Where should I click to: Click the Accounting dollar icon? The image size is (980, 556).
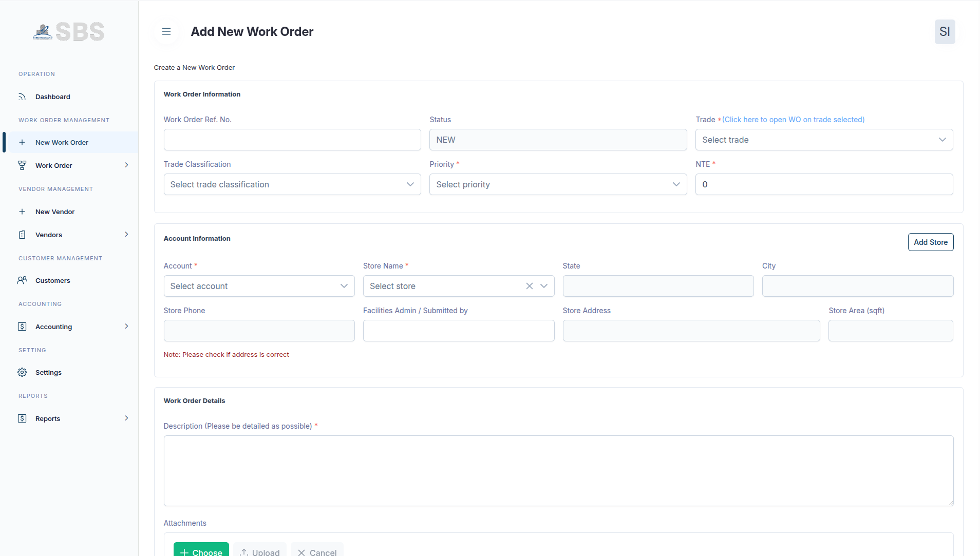pyautogui.click(x=22, y=327)
